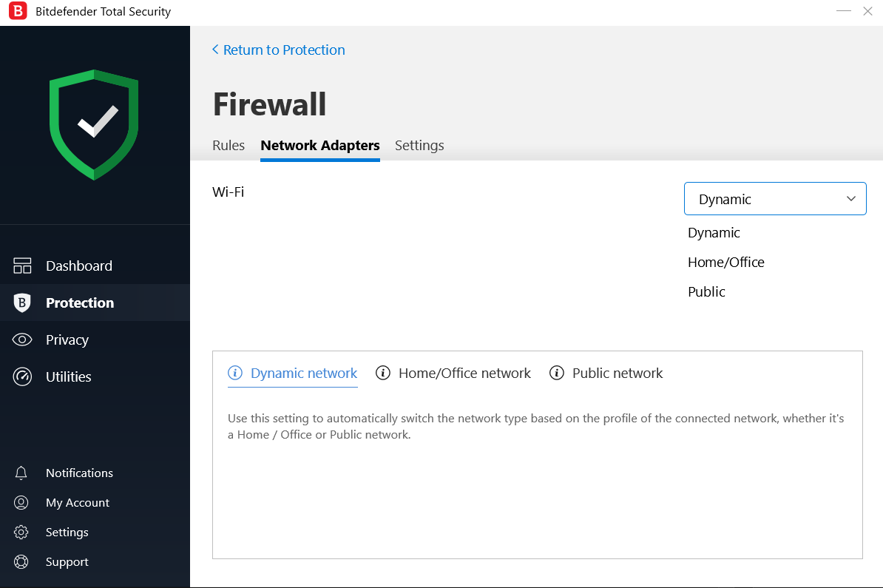Collapse the Wi-Fi network type dropdown
883x588 pixels.
(x=850, y=199)
